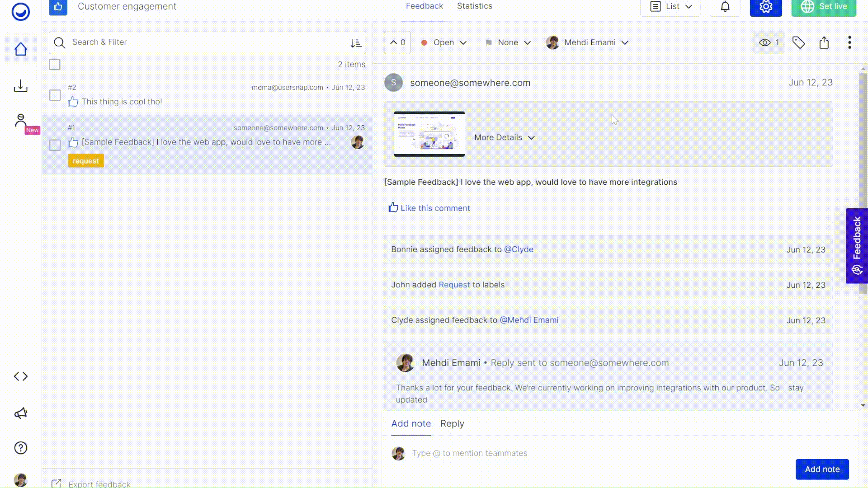868x488 pixels.
Task: Tick the checkbox for feedback #1
Action: click(55, 145)
